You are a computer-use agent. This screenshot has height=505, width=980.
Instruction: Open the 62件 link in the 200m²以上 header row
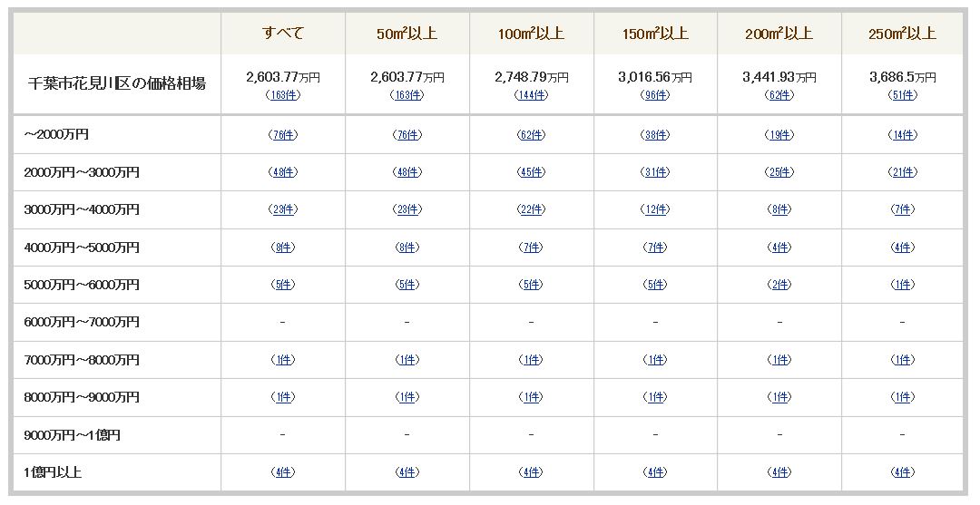(x=779, y=95)
